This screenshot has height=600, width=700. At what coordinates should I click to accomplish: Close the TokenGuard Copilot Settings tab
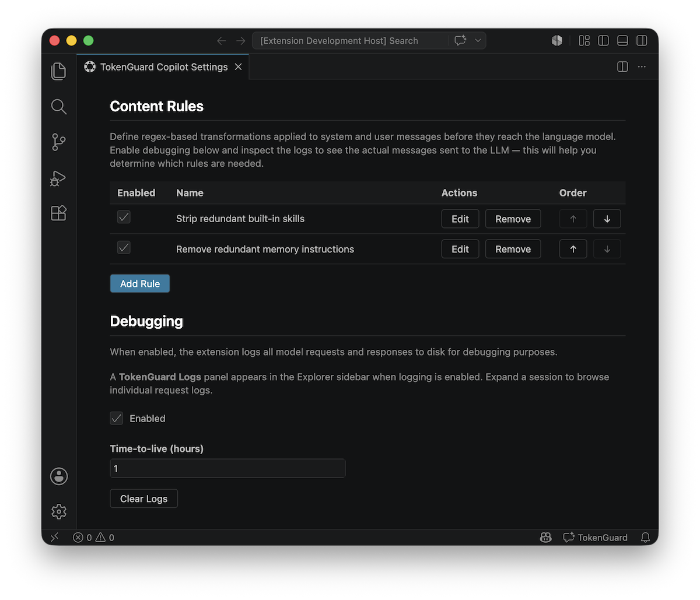(x=238, y=67)
